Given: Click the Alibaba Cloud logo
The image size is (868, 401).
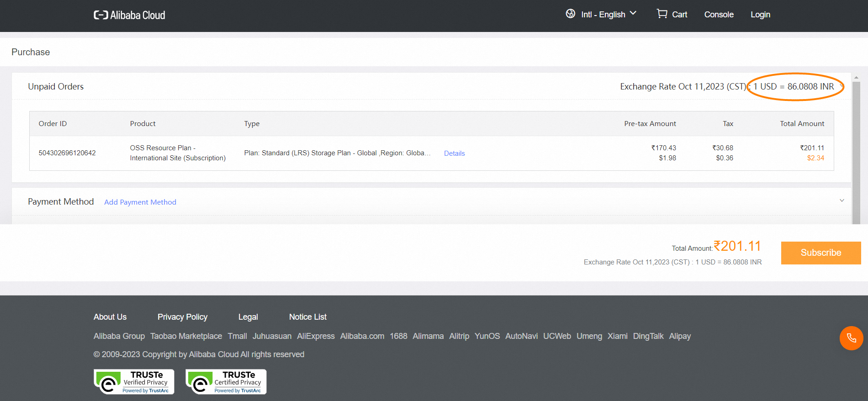Looking at the screenshot, I should (x=129, y=15).
